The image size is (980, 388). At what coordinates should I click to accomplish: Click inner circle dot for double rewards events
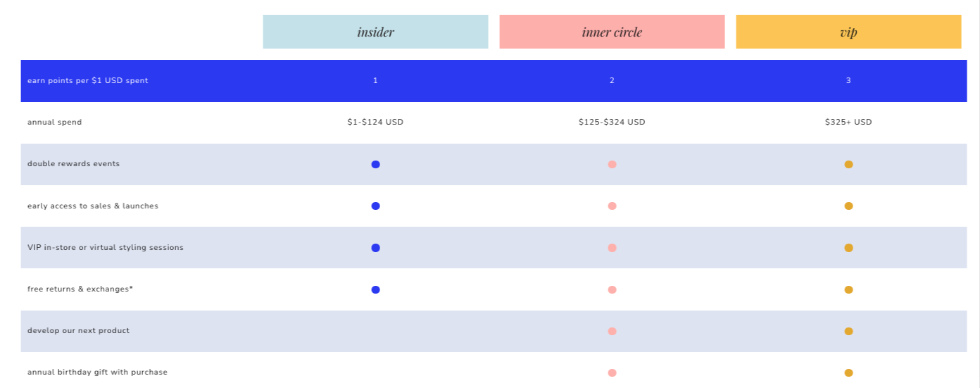pos(612,164)
